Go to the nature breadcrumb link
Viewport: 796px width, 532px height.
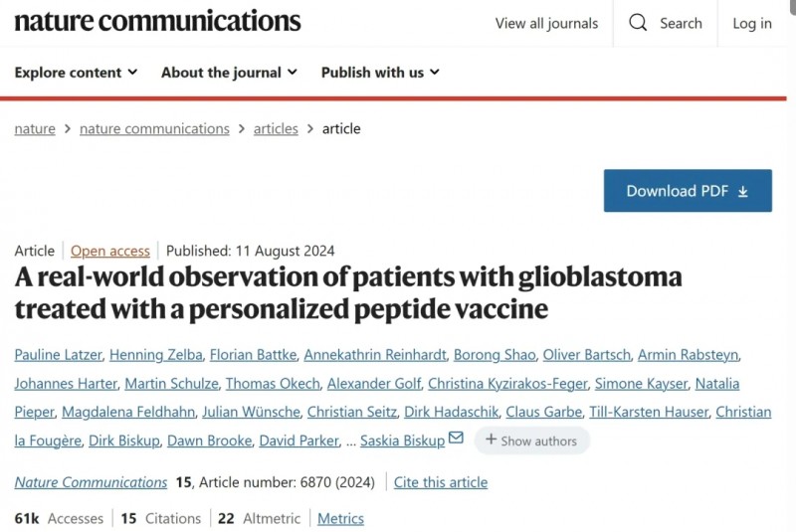(x=35, y=129)
